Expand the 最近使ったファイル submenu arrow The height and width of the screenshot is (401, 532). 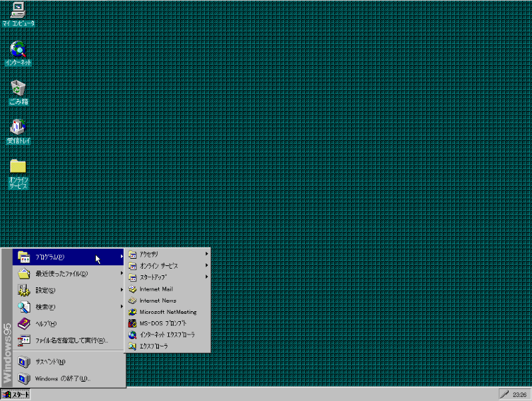pyautogui.click(x=122, y=273)
